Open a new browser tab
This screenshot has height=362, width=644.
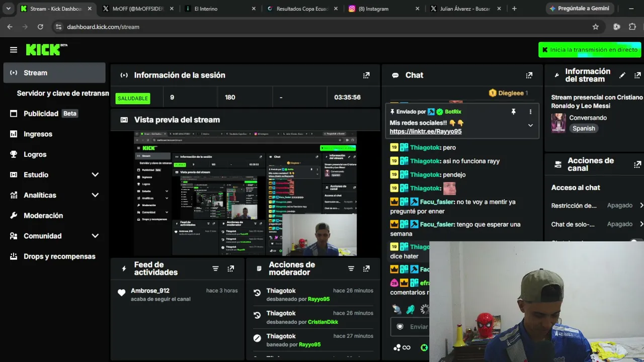[x=514, y=9]
